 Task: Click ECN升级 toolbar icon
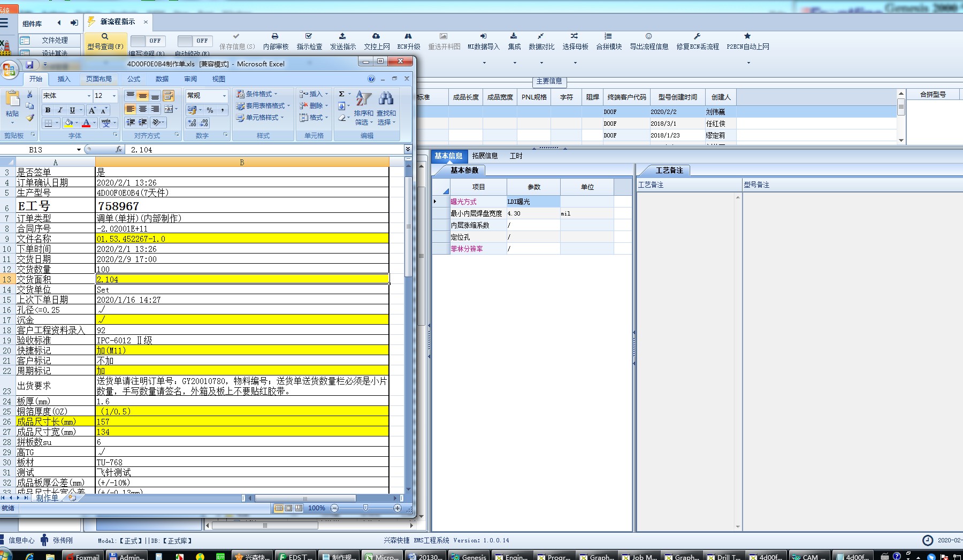[x=408, y=41]
